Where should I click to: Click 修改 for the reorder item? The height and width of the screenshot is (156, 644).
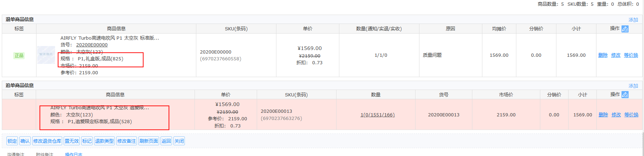(x=616, y=115)
